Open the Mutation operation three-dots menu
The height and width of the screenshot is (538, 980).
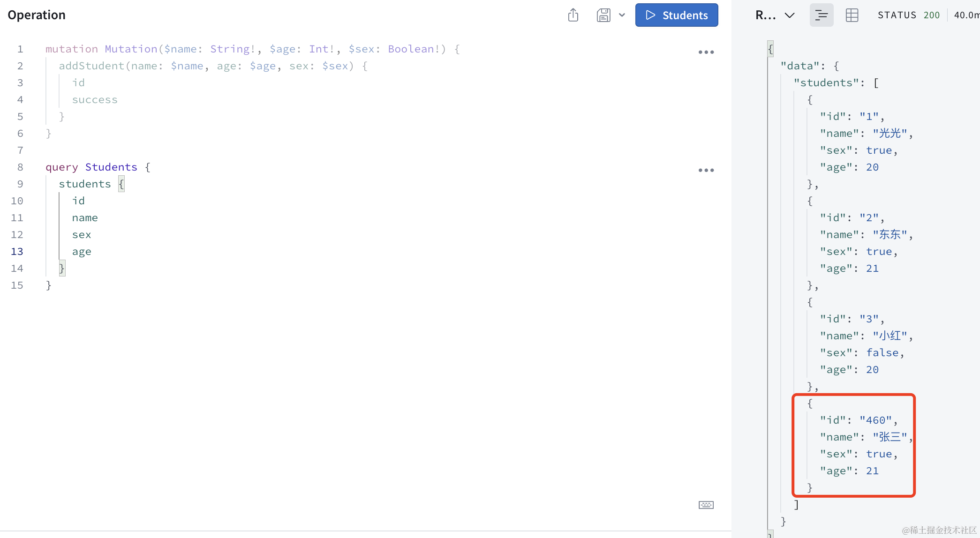(x=706, y=52)
